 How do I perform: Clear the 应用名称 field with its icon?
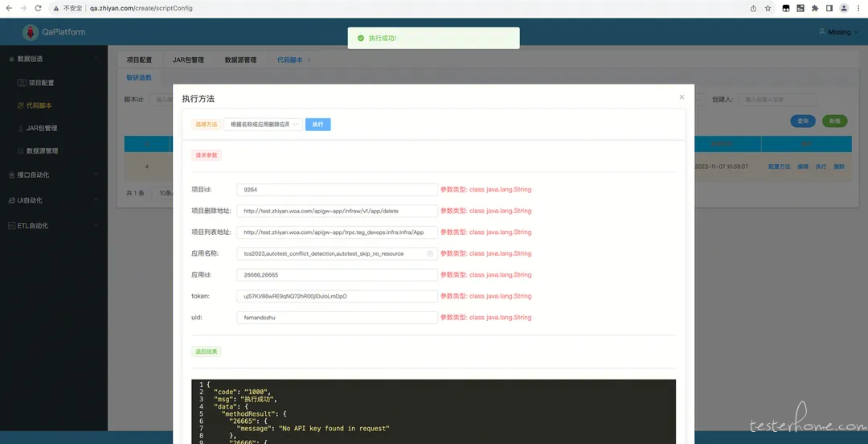coord(430,253)
